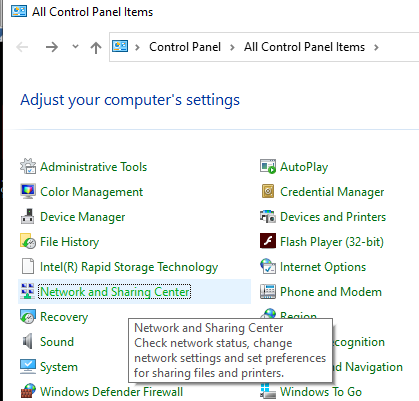Open the Phone and Modem icon
The image size is (419, 401).
tap(268, 291)
